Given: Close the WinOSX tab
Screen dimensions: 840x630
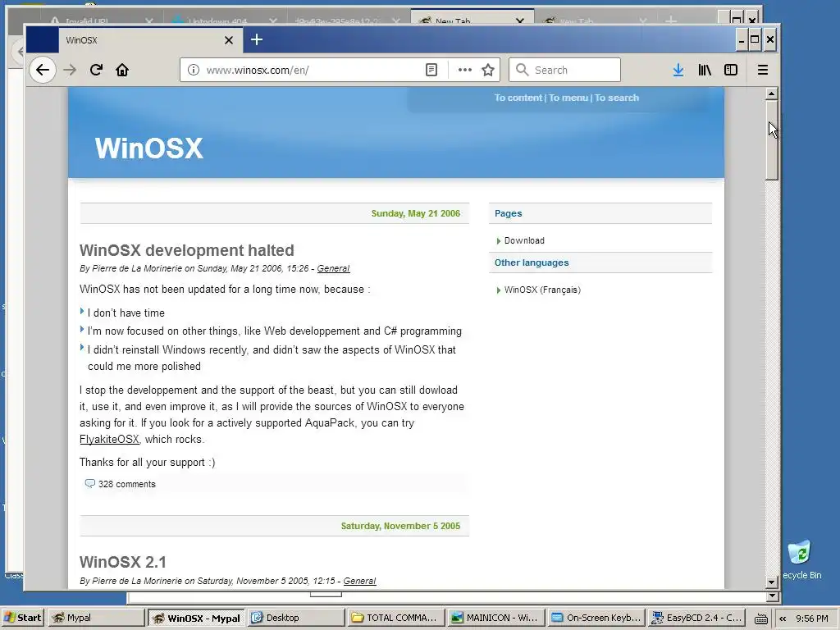Looking at the screenshot, I should click(229, 40).
